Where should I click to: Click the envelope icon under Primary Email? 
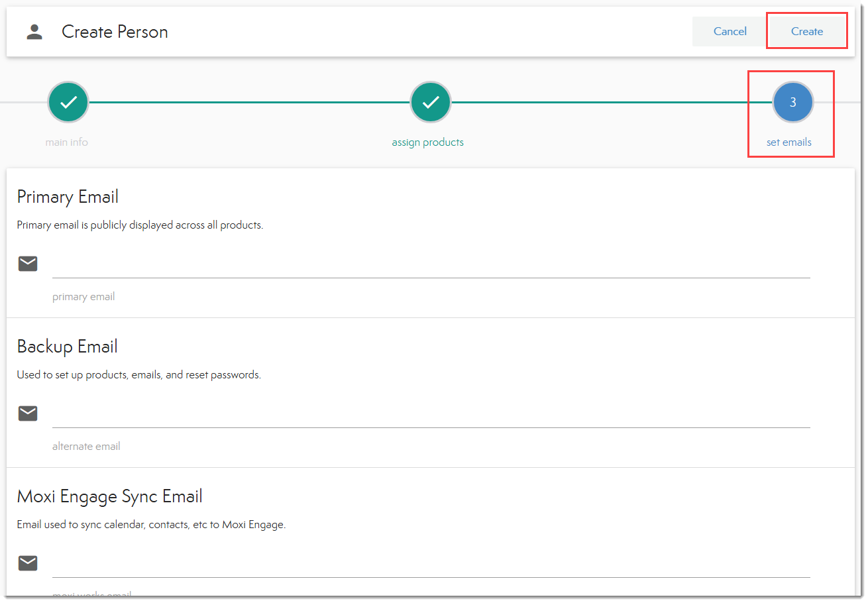click(x=28, y=264)
